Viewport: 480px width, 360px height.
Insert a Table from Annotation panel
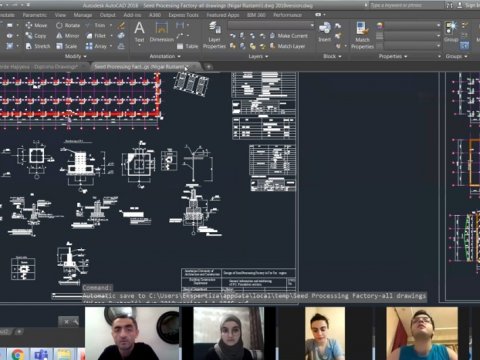click(x=187, y=46)
